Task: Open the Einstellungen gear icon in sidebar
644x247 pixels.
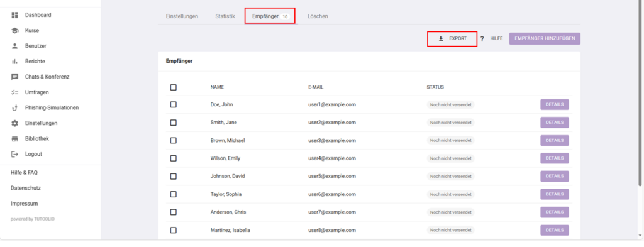Action: pos(15,123)
